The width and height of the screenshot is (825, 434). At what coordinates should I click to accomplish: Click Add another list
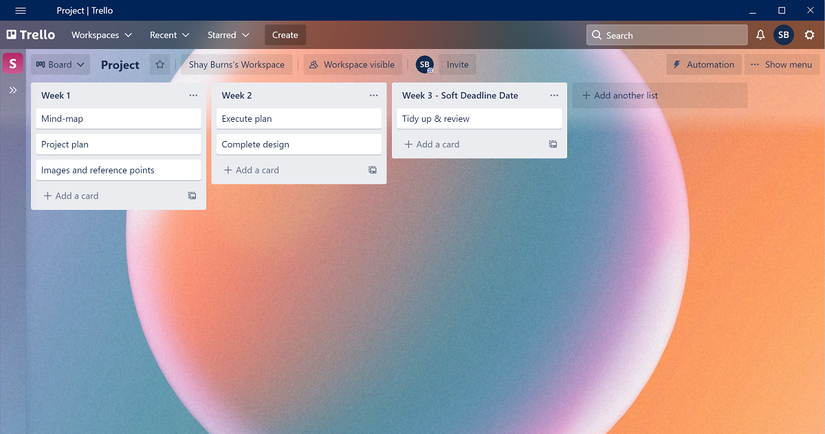pyautogui.click(x=660, y=95)
